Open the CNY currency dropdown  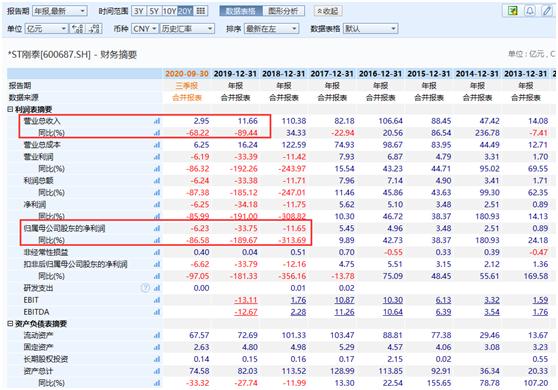click(x=144, y=29)
